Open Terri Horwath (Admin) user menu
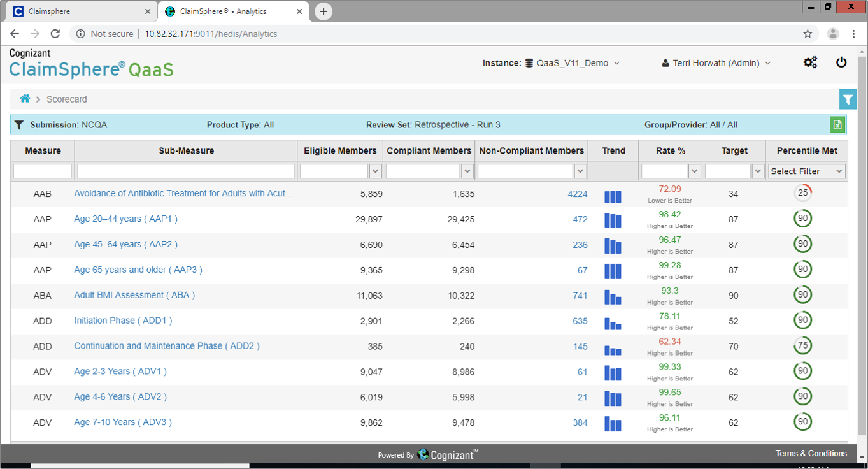The width and height of the screenshot is (868, 469). pos(716,63)
